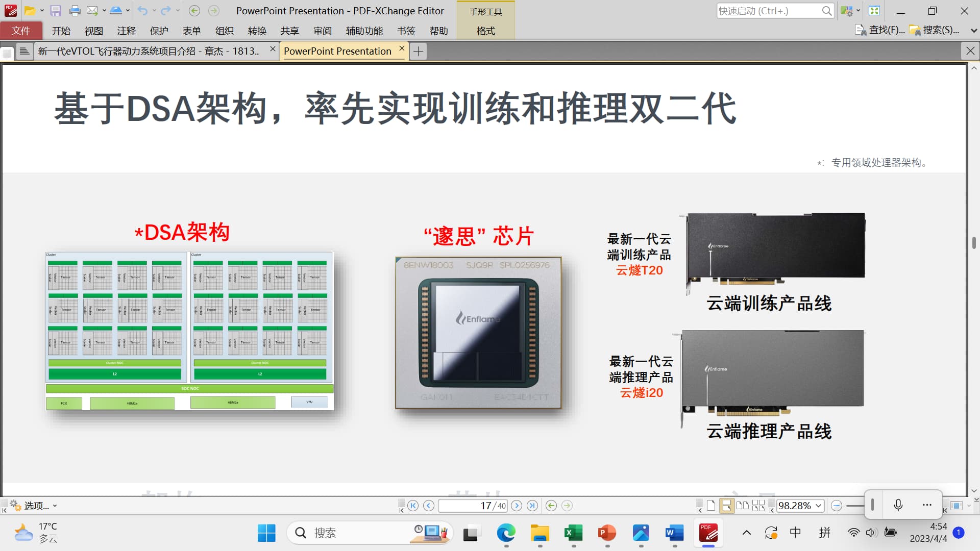Select single page layout
Screen dimensions: 980x551
click(x=711, y=506)
